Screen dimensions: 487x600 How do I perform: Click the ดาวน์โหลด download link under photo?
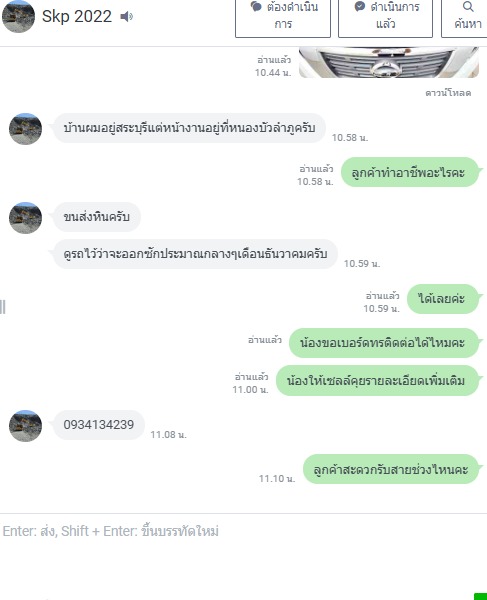448,93
